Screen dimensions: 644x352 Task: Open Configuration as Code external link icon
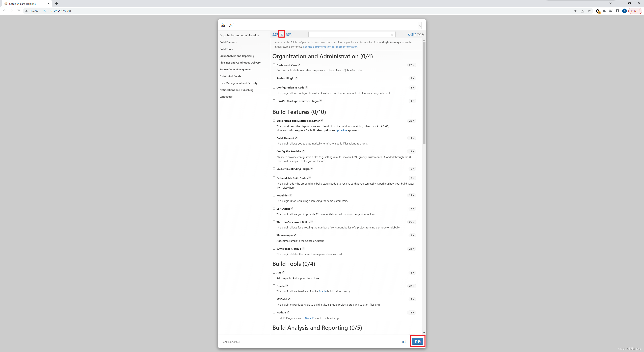coord(306,87)
